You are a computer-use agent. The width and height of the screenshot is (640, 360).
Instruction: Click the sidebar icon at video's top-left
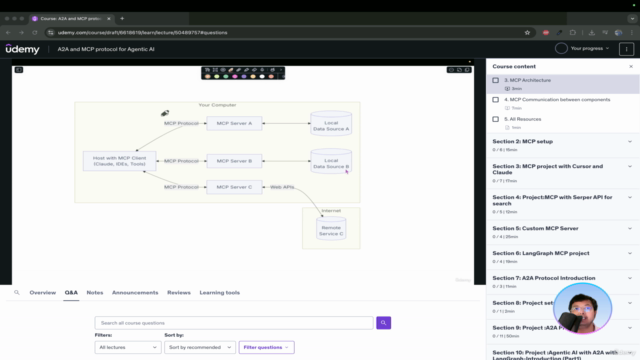[19, 70]
